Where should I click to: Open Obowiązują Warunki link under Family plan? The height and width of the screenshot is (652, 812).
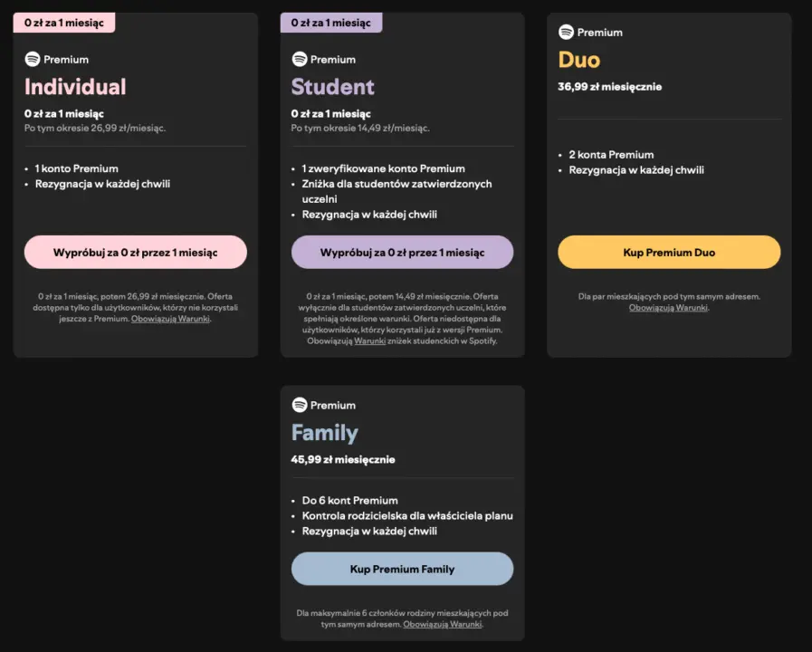point(443,624)
